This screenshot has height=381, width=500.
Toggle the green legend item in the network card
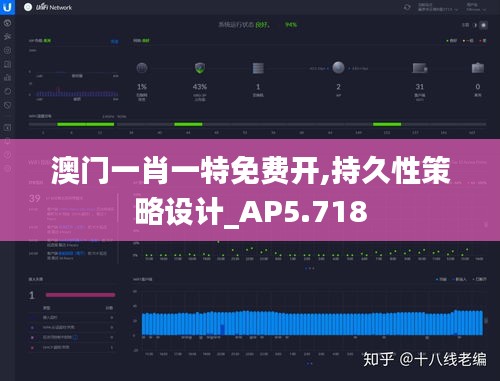point(452,41)
